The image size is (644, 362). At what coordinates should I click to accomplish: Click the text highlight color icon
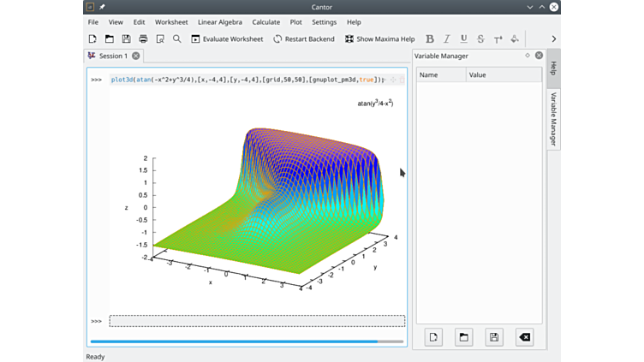point(515,39)
